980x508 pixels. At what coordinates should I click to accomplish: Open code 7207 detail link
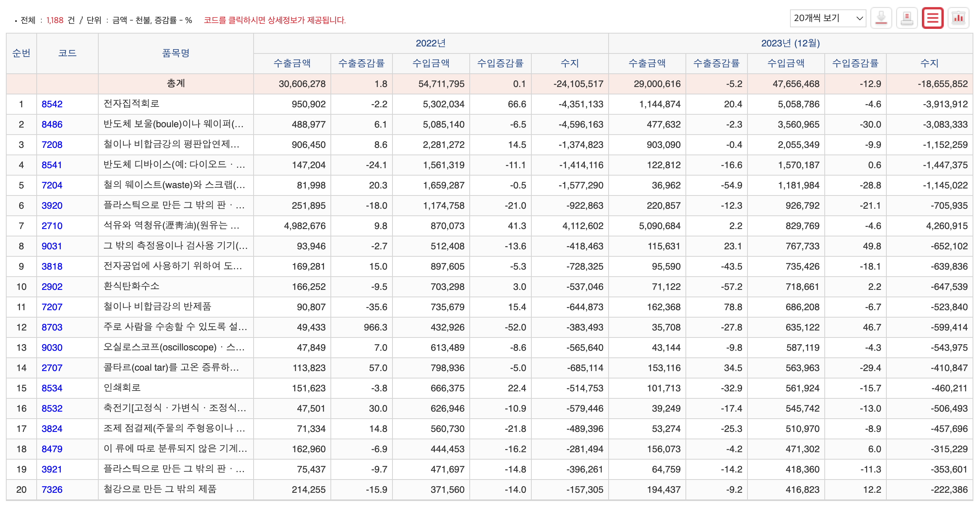52,307
